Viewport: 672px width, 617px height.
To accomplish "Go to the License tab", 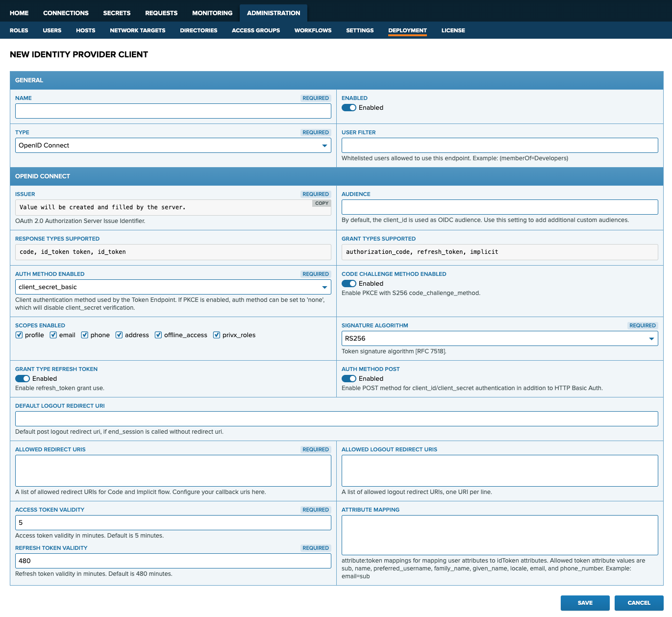I will [x=453, y=30].
